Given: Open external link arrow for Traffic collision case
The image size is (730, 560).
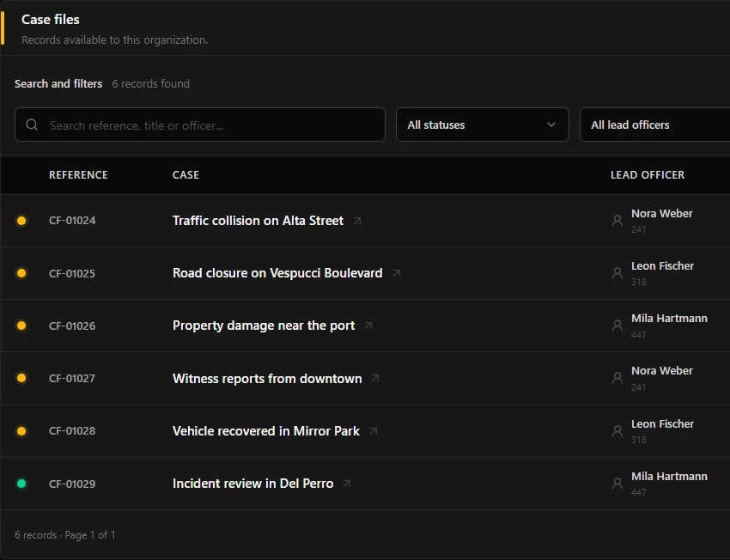Looking at the screenshot, I should (357, 221).
